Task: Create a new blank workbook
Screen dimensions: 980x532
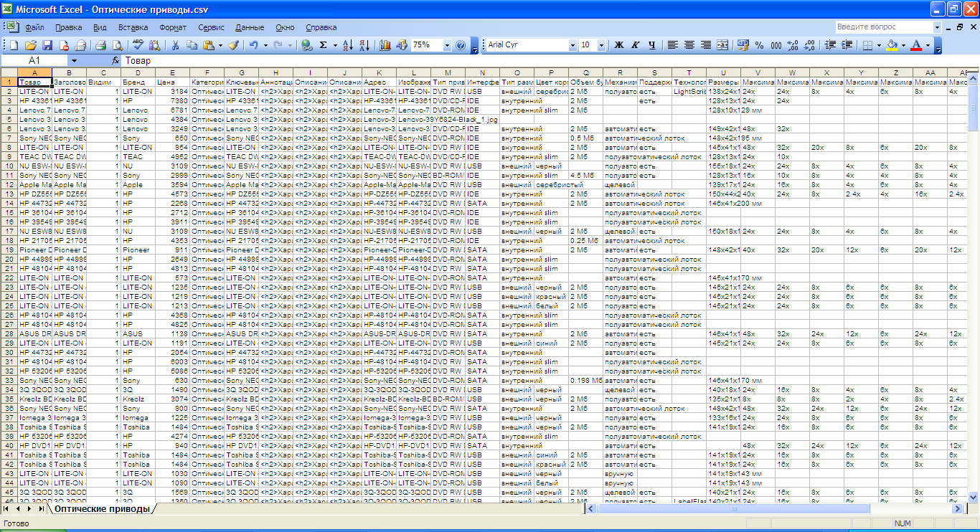Action: tap(15, 45)
